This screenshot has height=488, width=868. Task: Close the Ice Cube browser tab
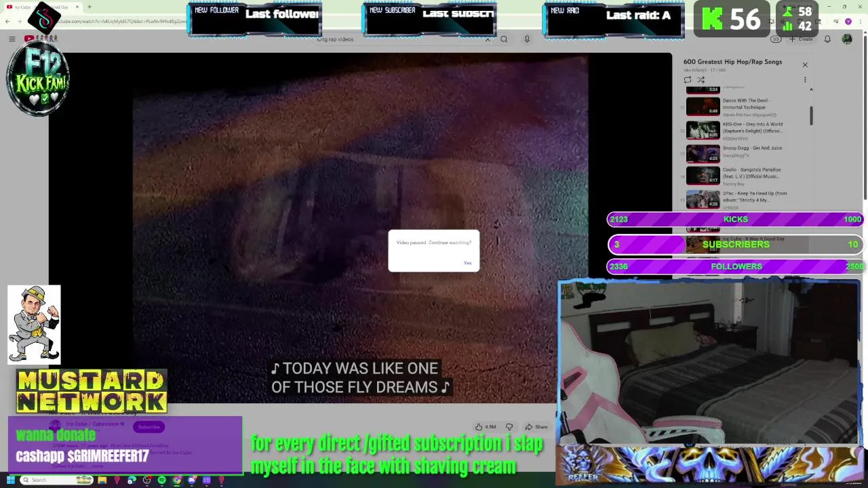click(x=77, y=7)
